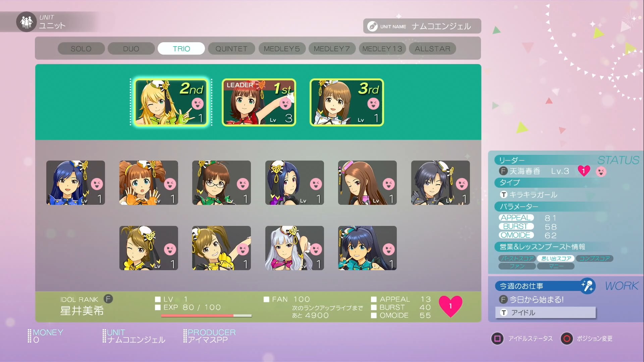Viewport: 644px width, 362px height.
Task: Switch to the SOLO unit tab
Action: (x=81, y=49)
